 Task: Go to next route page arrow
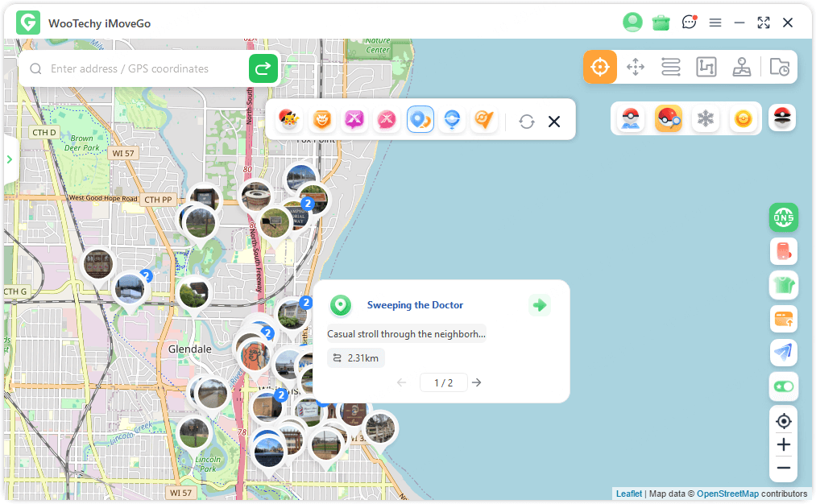[x=477, y=382]
